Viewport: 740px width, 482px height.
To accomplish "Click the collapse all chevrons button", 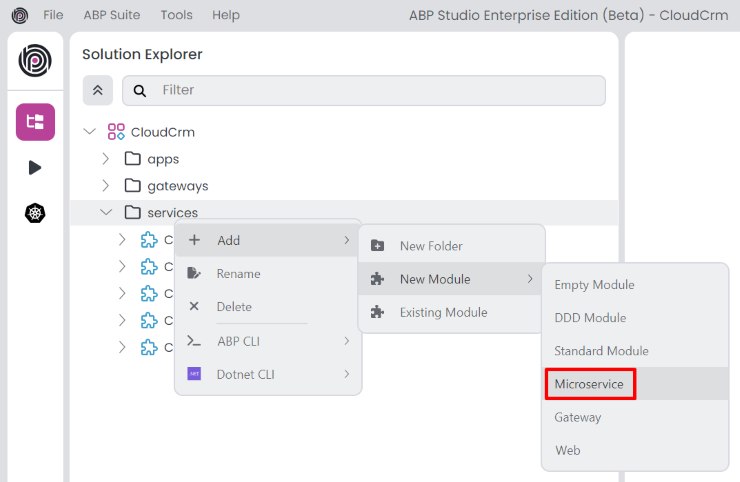I will tap(97, 90).
